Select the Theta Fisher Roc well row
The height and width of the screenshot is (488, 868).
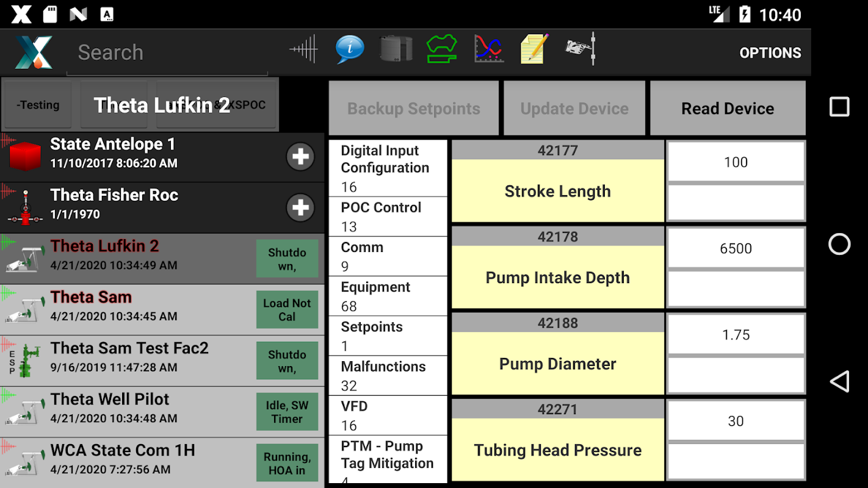point(162,207)
